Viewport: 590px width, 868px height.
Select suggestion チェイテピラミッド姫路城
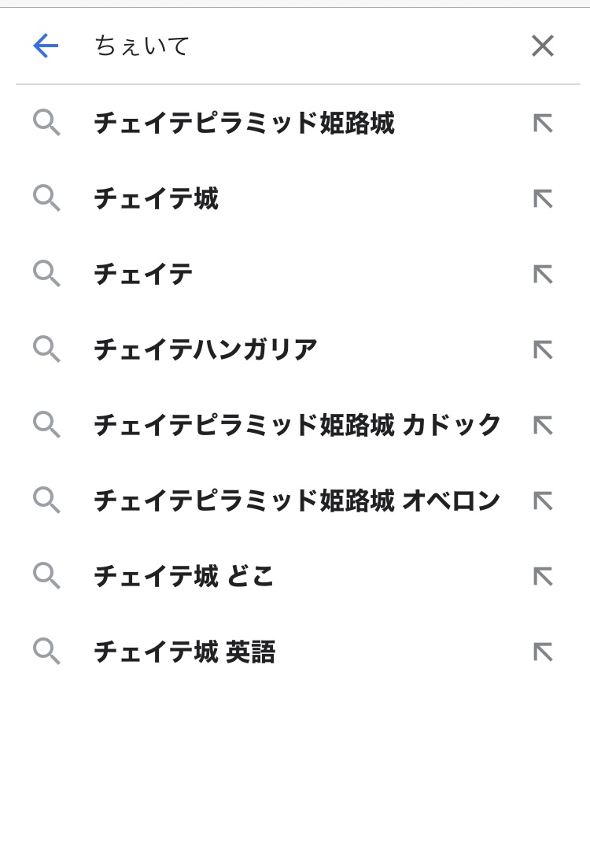[244, 124]
